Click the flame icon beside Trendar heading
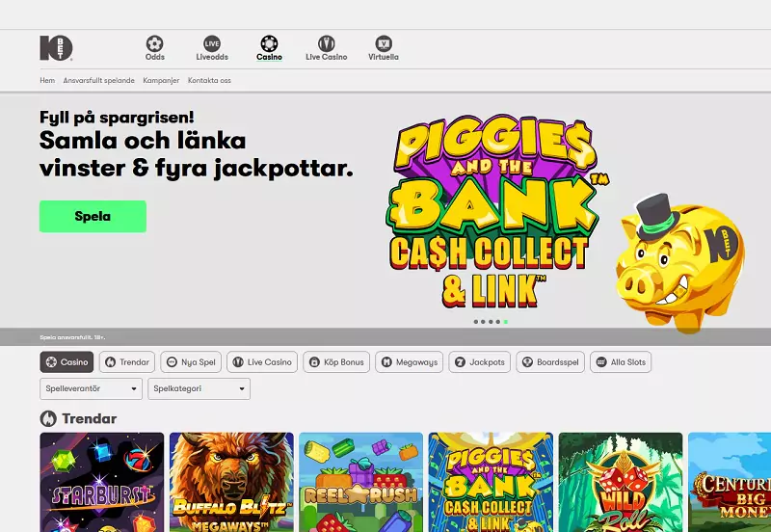Screen dimensions: 771x532 click(x=48, y=418)
